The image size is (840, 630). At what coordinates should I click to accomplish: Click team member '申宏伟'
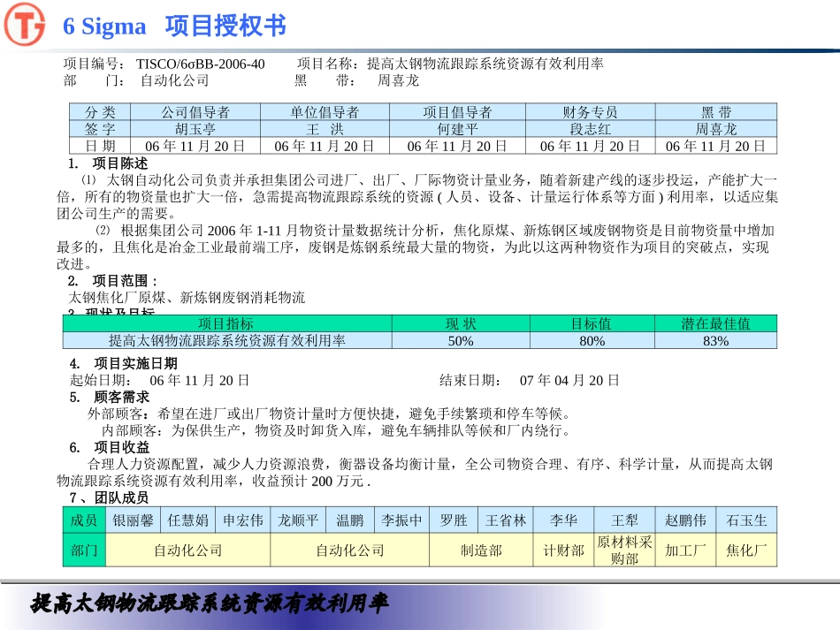(243, 520)
